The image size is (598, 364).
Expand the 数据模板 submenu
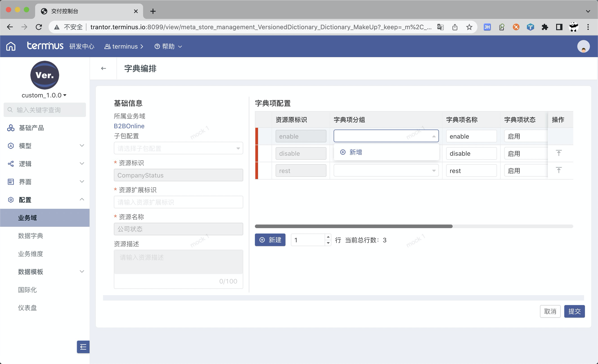tap(45, 272)
